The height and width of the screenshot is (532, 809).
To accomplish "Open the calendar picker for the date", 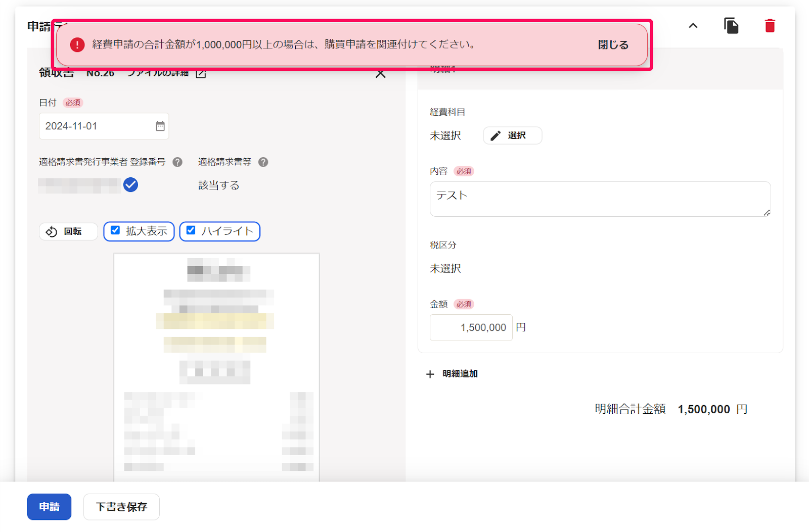I will (x=160, y=126).
